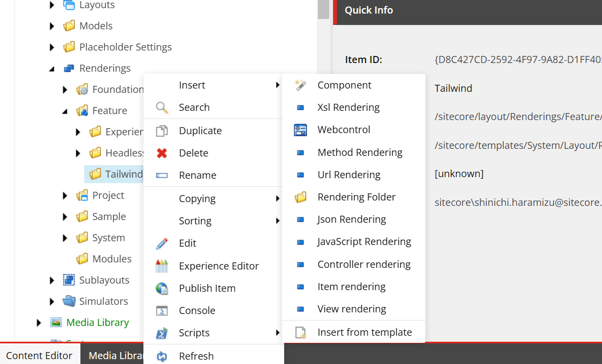
Task: Click the Experience Editor crayons icon
Action: pyautogui.click(x=162, y=266)
